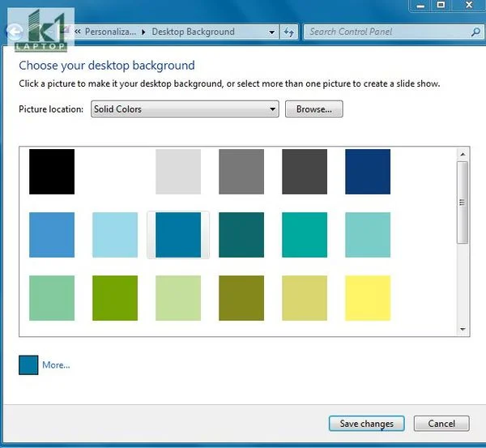Click the refresh icon in address bar
The width and height of the screenshot is (486, 448).
[x=289, y=32]
